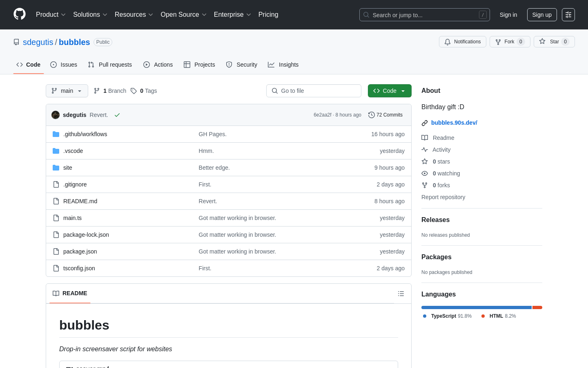Viewport: 588px width, 368px height.
Task: Click the Activity pulse icon
Action: coord(425,150)
